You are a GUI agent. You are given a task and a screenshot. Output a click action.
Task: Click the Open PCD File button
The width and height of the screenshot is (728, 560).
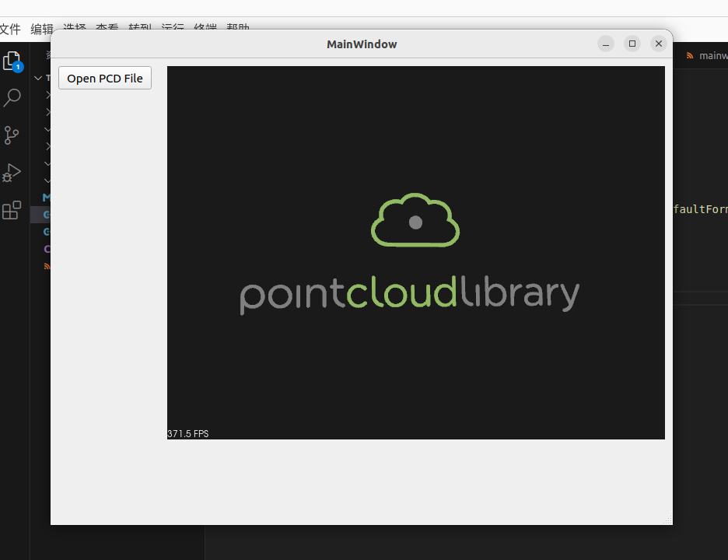coord(105,78)
